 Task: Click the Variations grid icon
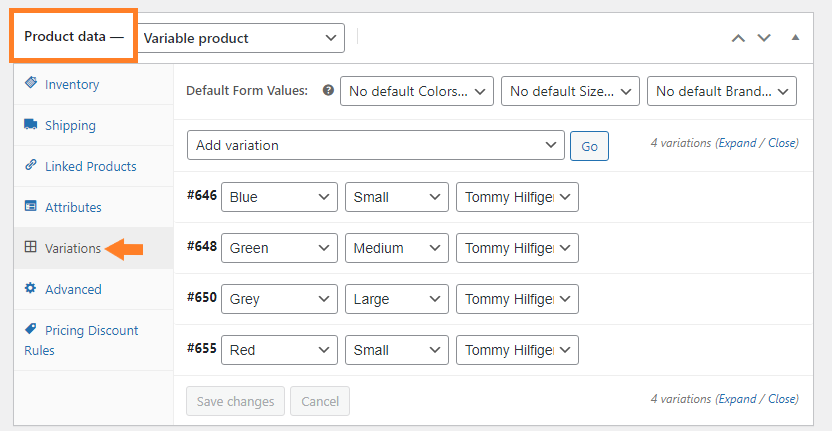[31, 247]
